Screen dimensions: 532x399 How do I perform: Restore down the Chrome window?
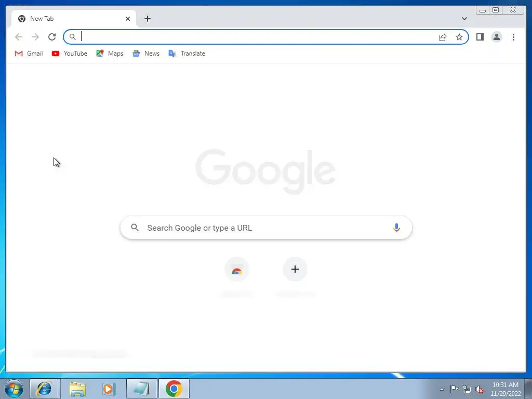click(x=495, y=10)
